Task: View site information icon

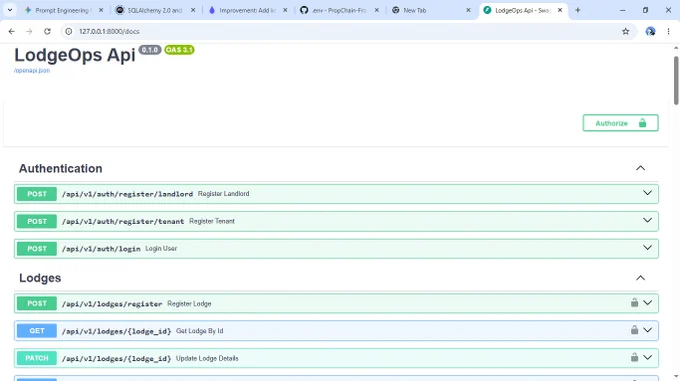Action: [69, 31]
